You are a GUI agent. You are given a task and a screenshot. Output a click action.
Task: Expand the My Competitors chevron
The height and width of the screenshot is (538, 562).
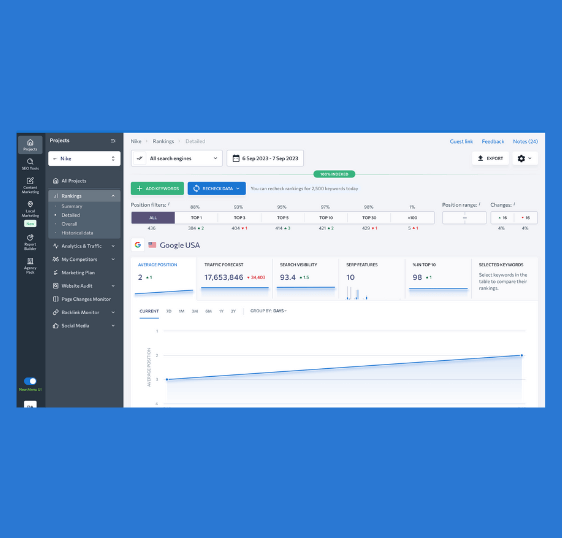click(x=113, y=259)
